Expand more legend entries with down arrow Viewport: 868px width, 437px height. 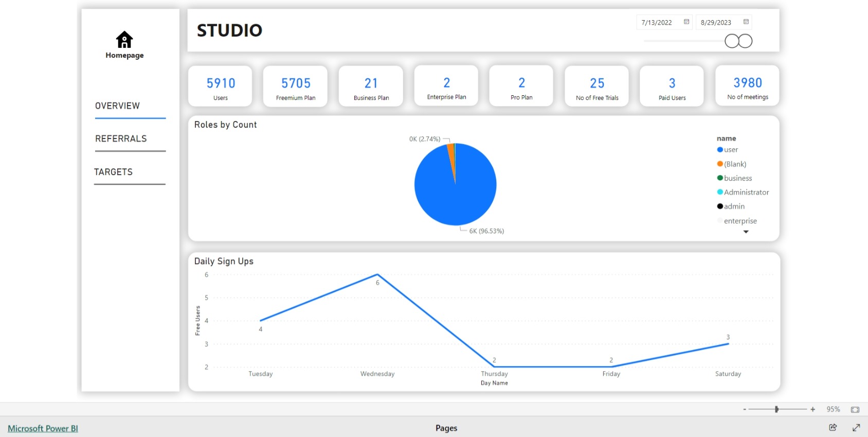pos(746,232)
